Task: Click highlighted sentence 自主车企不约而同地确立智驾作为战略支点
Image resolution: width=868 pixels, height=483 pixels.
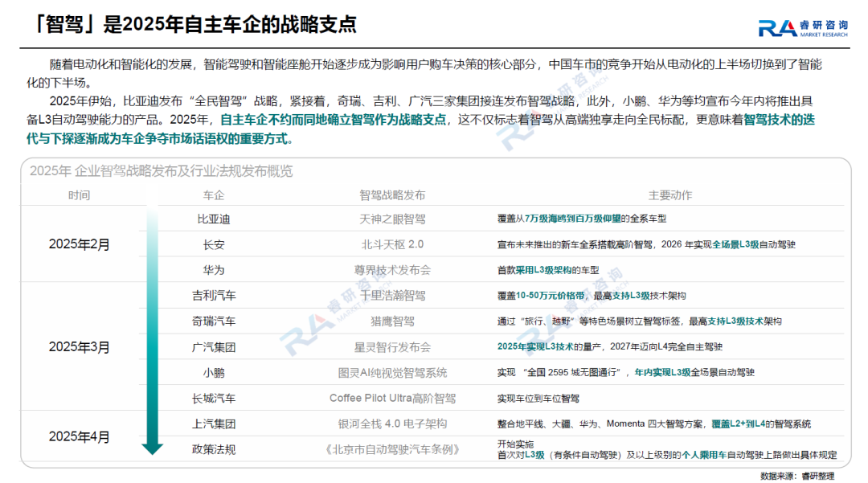Action: coord(333,120)
